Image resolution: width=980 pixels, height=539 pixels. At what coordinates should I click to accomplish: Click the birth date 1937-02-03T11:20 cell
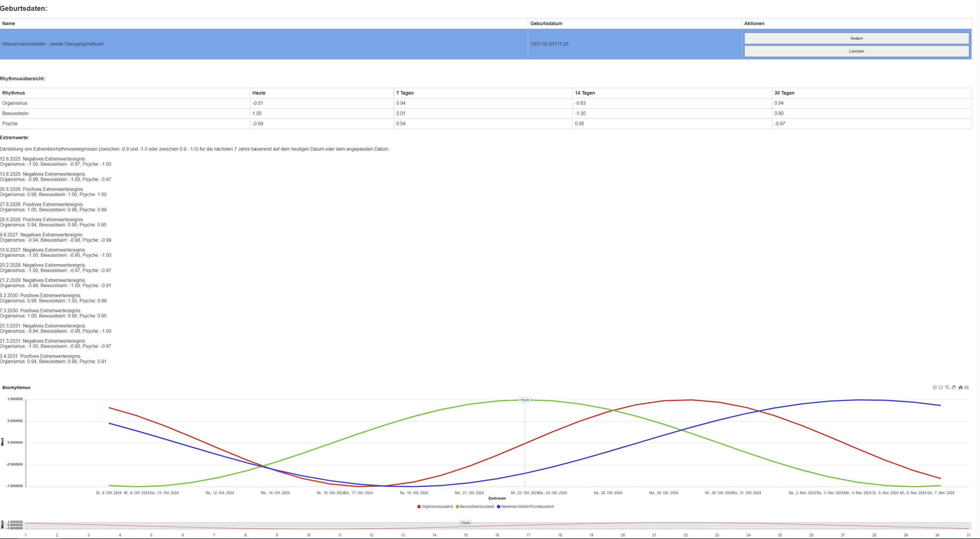(549, 44)
